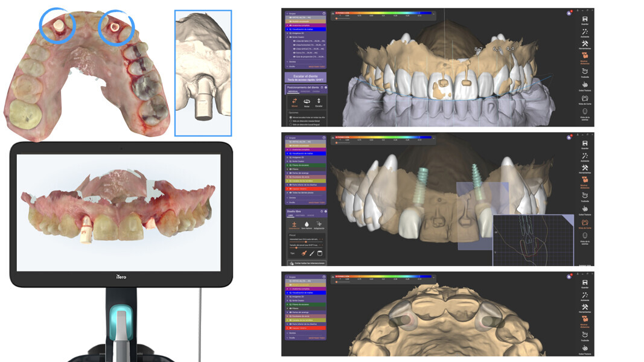The height and width of the screenshot is (362, 644).
Task: Select the Escalar tool in tooth positioning
Action: (319, 103)
